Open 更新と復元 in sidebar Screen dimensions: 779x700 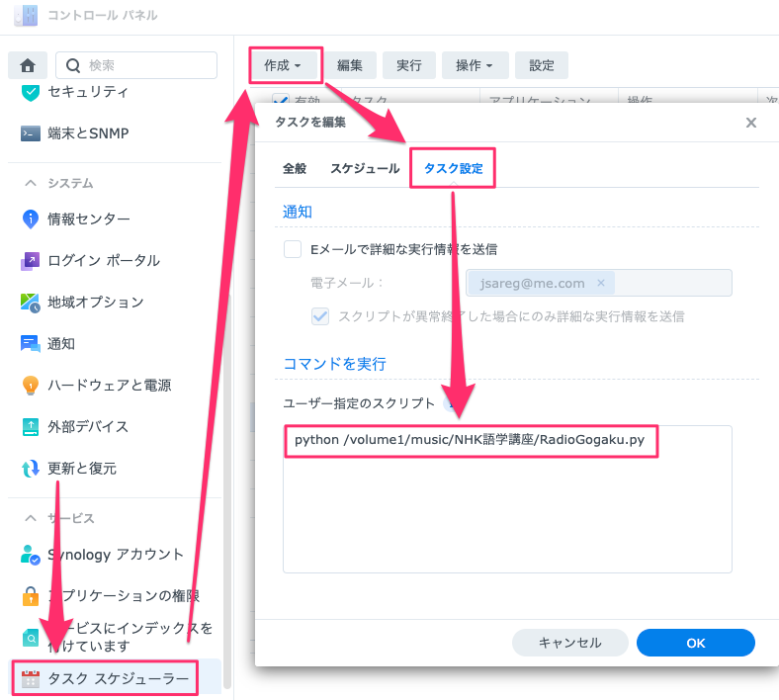click(81, 468)
